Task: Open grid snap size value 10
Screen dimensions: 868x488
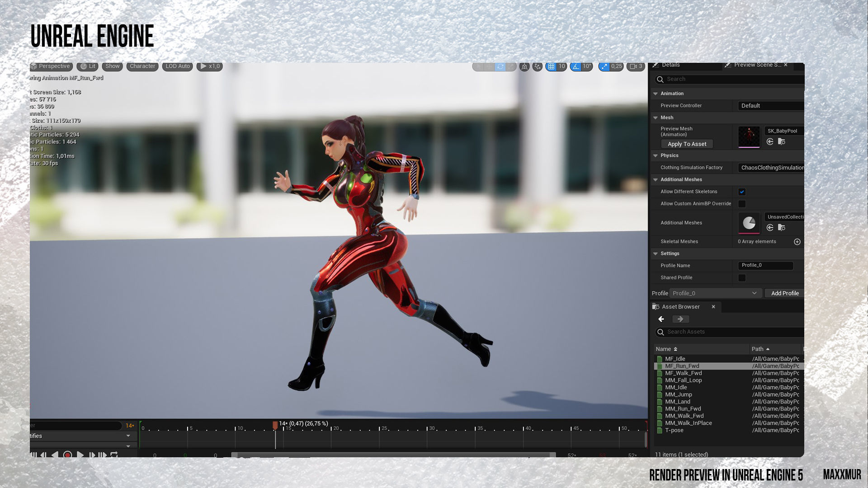Action: coord(561,66)
